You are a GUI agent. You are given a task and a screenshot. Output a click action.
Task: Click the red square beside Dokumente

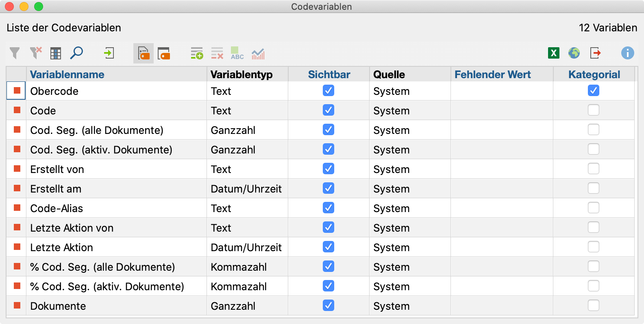[17, 305]
